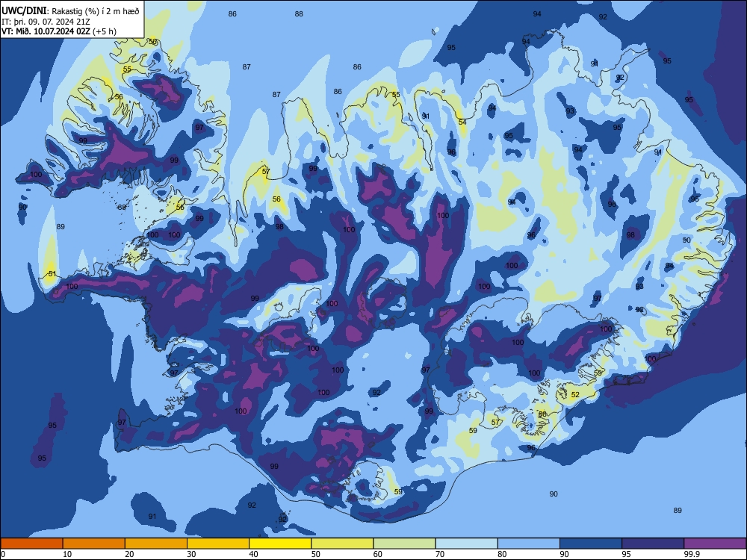The height and width of the screenshot is (560, 747).
Task: Pick the medium blue 80–90 legend swatch
Action: [529, 544]
